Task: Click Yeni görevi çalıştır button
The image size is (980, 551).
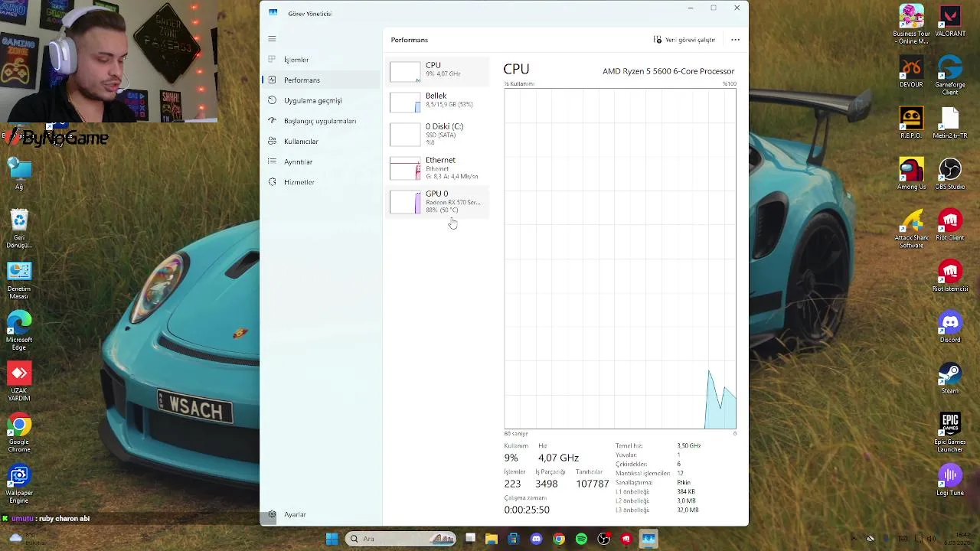Action: click(684, 40)
